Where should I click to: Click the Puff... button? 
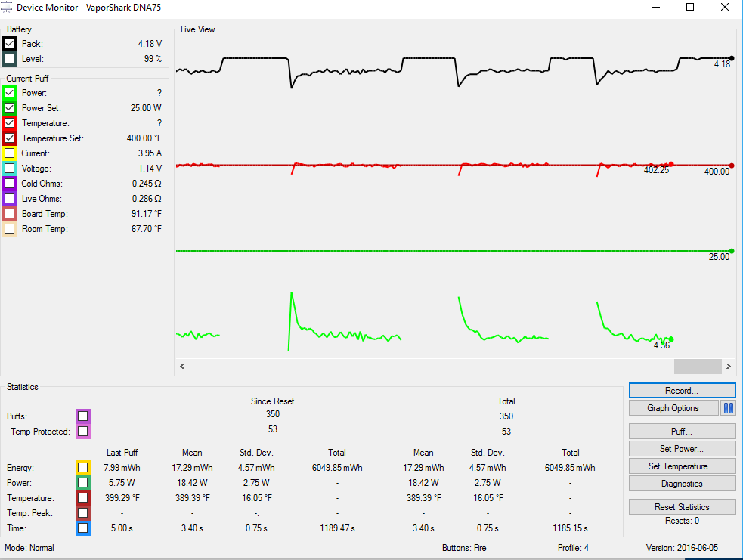pos(682,431)
